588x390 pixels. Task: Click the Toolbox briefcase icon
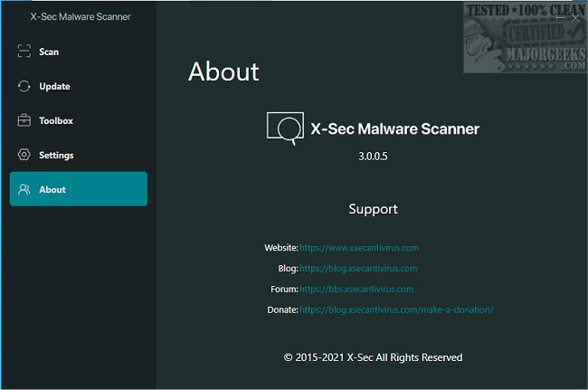pos(24,120)
